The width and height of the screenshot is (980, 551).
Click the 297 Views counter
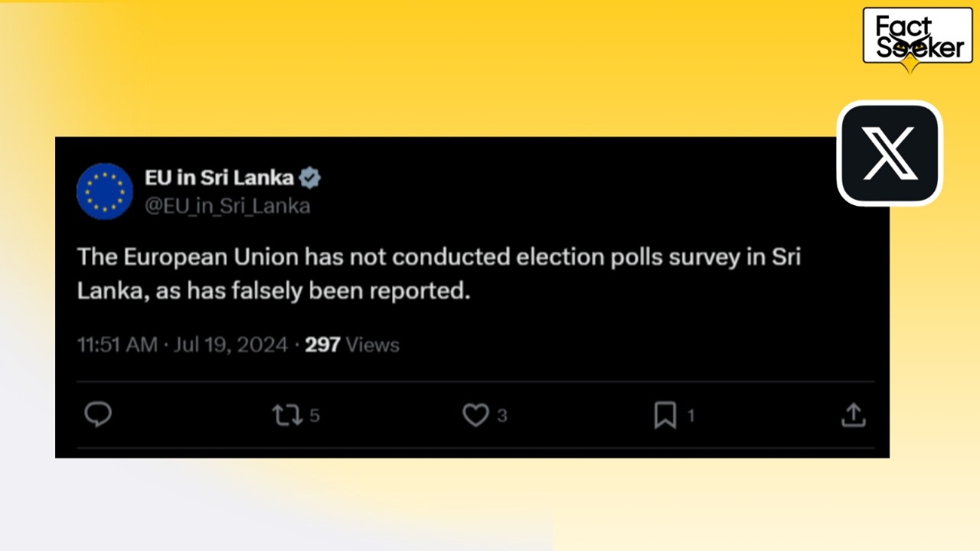point(352,345)
